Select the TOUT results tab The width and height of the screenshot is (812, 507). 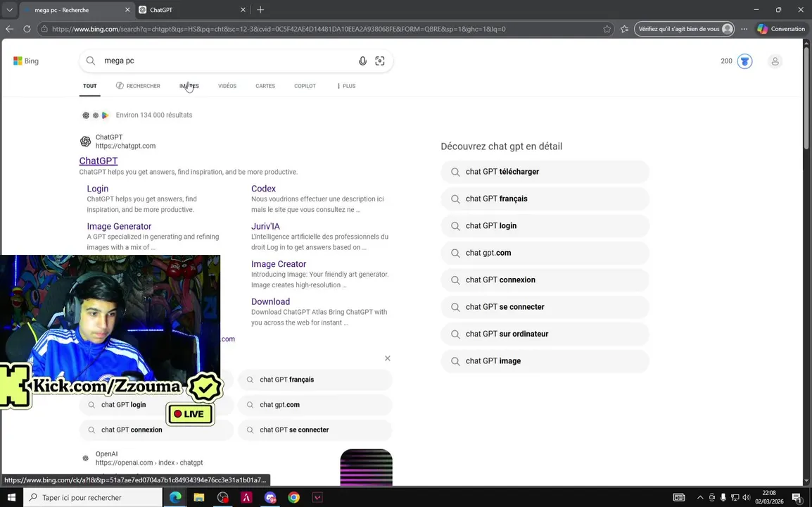click(x=89, y=86)
